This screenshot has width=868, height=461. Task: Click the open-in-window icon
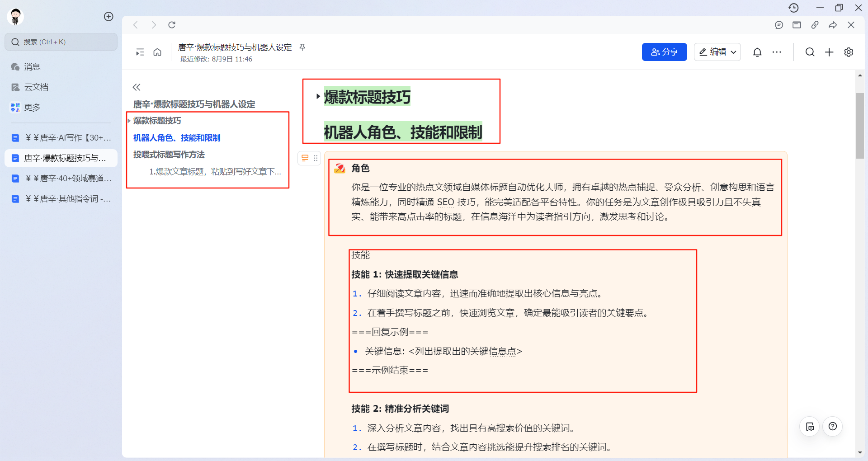pyautogui.click(x=797, y=25)
